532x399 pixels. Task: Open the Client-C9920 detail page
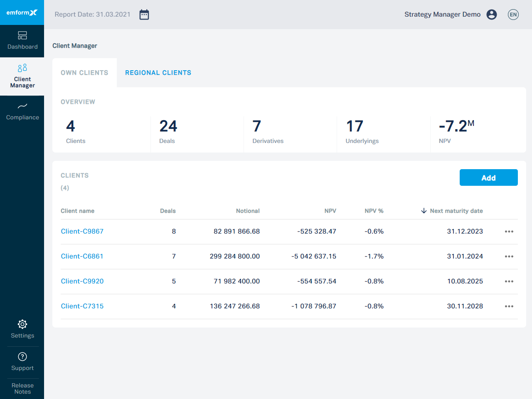[82, 281]
